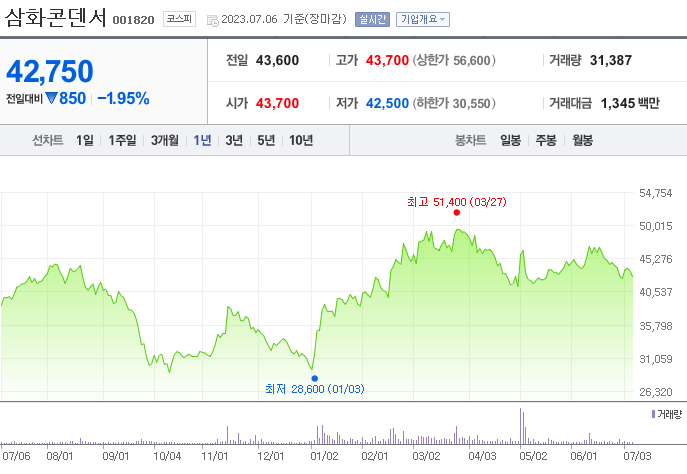The height and width of the screenshot is (474, 687).
Task: Click the 전일 value 43,600
Action: tap(277, 60)
